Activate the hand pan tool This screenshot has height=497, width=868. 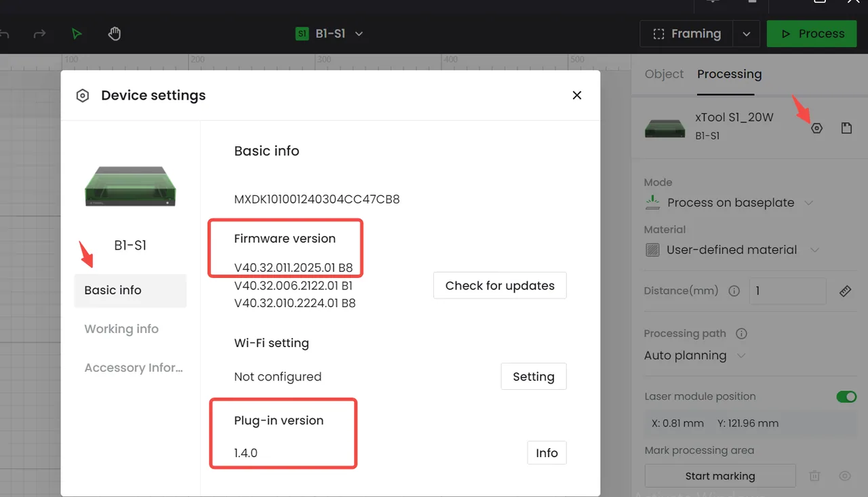coord(115,34)
